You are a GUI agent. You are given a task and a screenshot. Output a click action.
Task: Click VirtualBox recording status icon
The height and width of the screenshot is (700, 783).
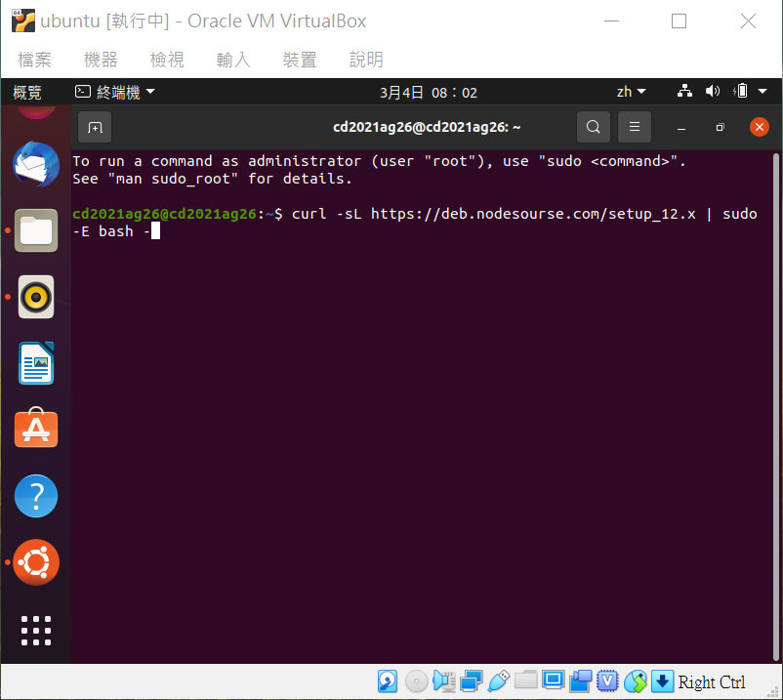point(580,681)
